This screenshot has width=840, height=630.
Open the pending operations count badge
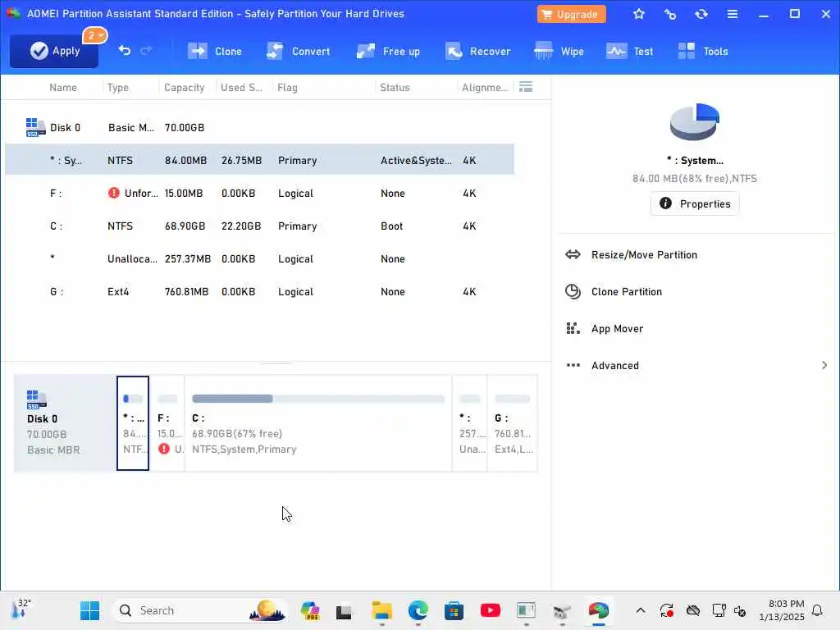point(95,36)
